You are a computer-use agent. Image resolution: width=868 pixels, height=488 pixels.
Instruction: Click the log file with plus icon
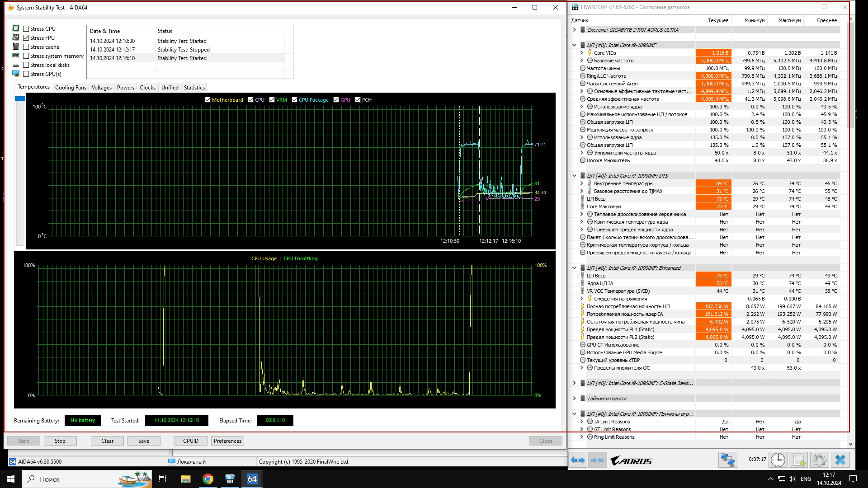pos(799,460)
